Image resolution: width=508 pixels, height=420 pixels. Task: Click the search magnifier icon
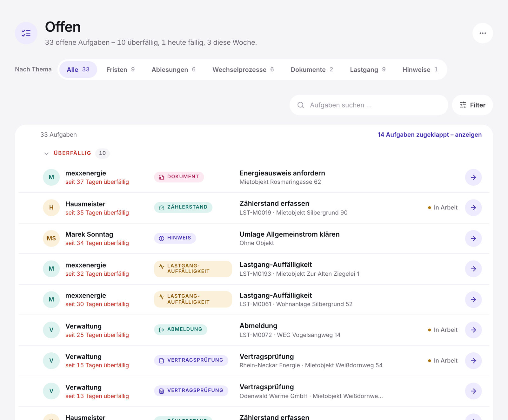[301, 105]
